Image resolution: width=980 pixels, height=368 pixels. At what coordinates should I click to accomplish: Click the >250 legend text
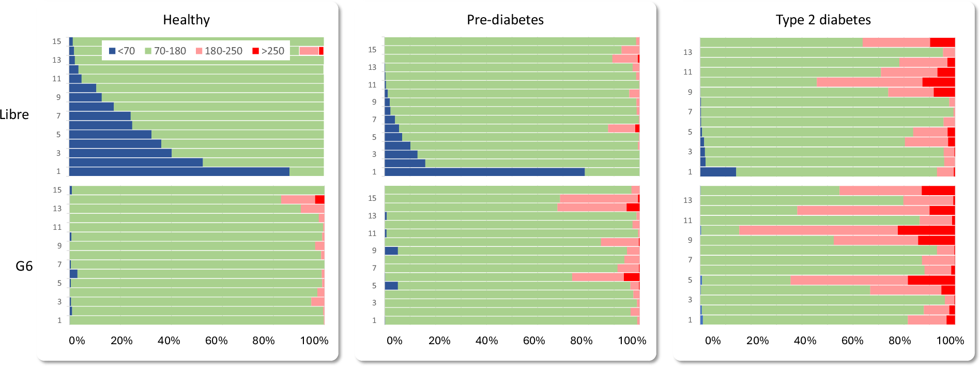272,51
